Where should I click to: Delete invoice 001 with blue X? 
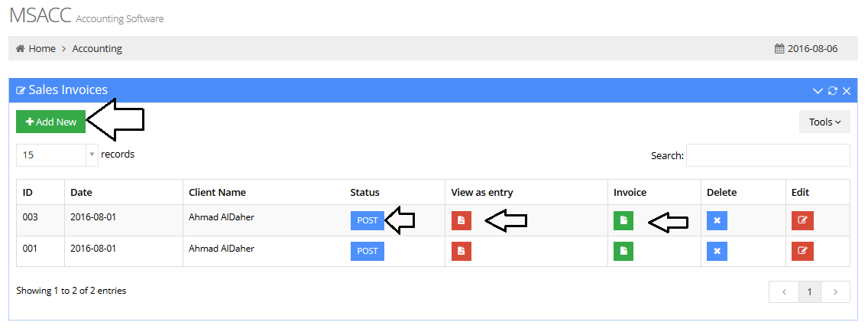tap(717, 251)
